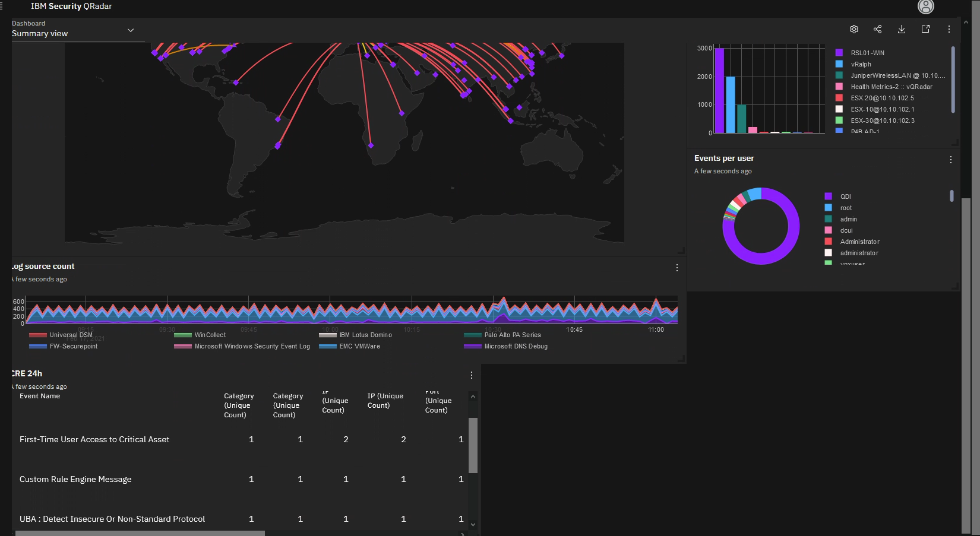Toggle the ESX.20@10.10.102.5 legend entry
Viewport: 980px width, 536px height.
(875, 98)
